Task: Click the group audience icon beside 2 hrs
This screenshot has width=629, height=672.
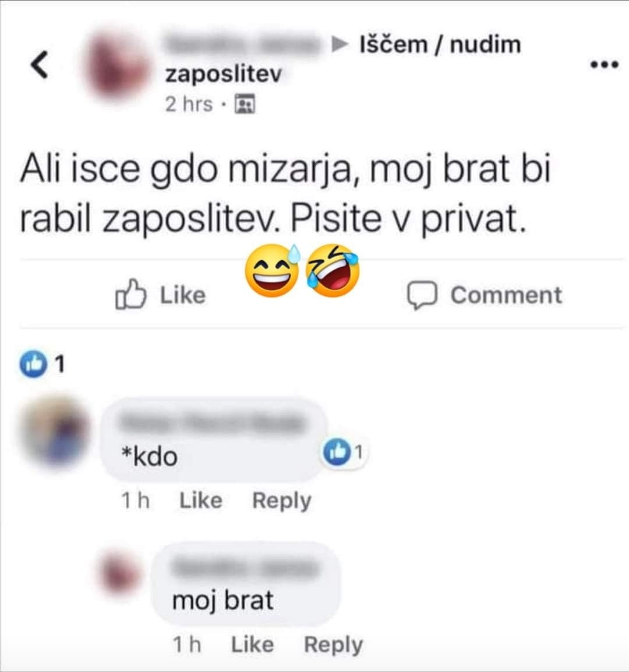Action: click(245, 104)
